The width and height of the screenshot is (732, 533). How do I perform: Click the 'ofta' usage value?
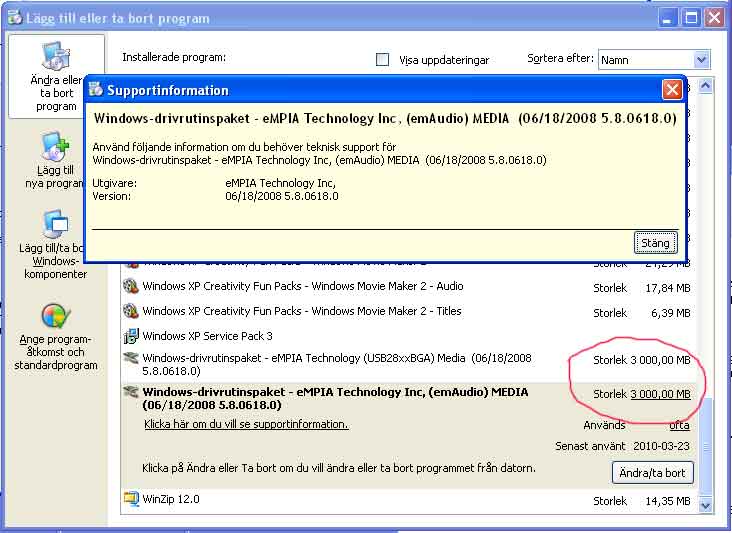pyautogui.click(x=679, y=425)
